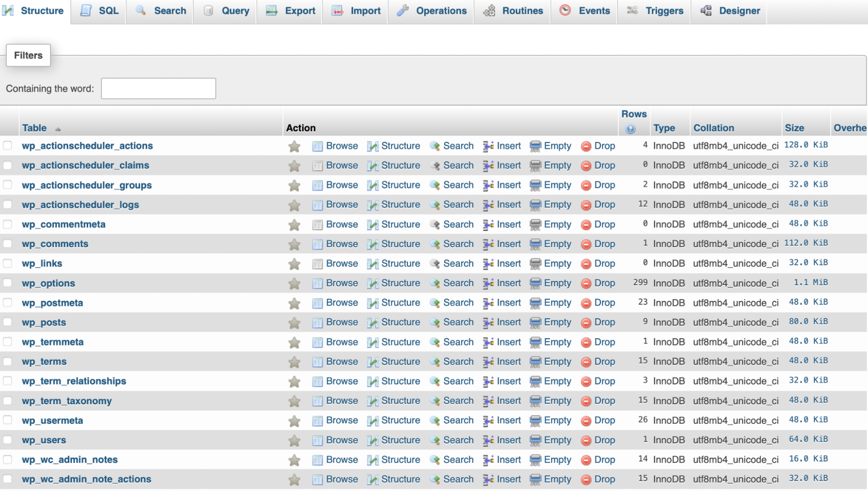Open the Import menu item
The height and width of the screenshot is (491, 868).
point(363,10)
